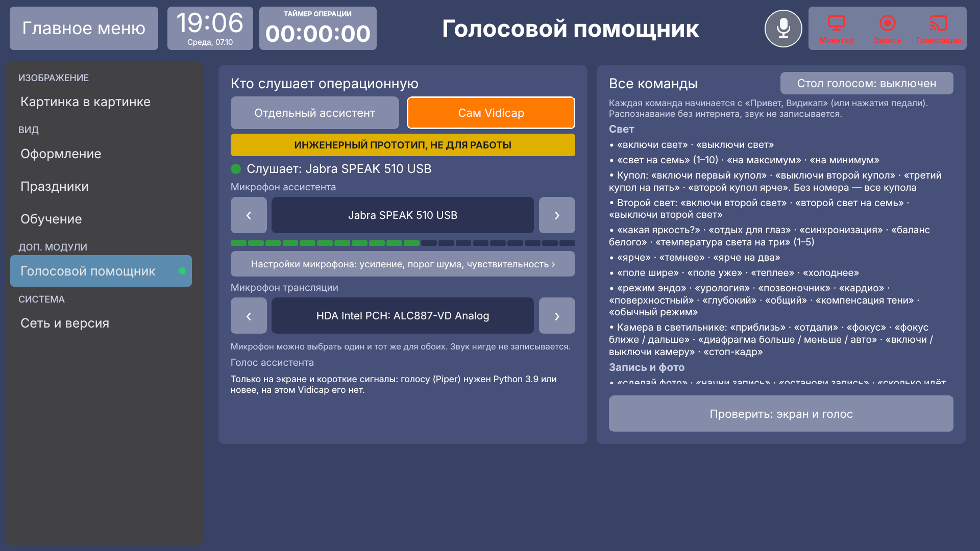Start recording with the Запись icon
The height and width of the screenshot is (551, 980).
[x=887, y=29]
